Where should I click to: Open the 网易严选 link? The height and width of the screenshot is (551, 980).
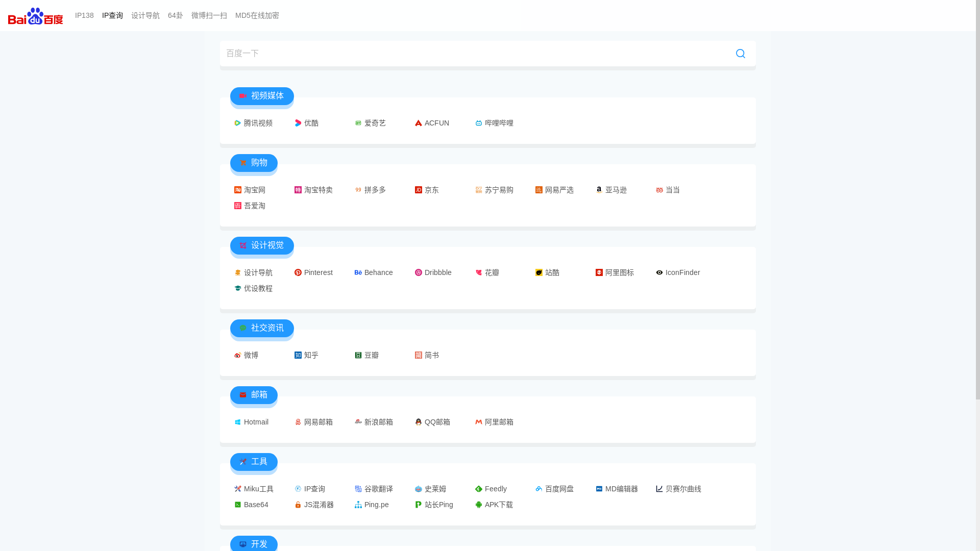pyautogui.click(x=554, y=190)
